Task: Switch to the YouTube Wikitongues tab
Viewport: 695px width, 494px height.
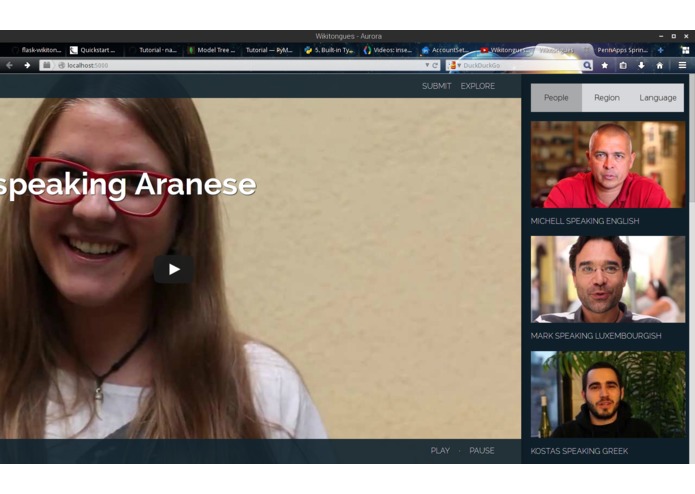Action: pyautogui.click(x=504, y=50)
